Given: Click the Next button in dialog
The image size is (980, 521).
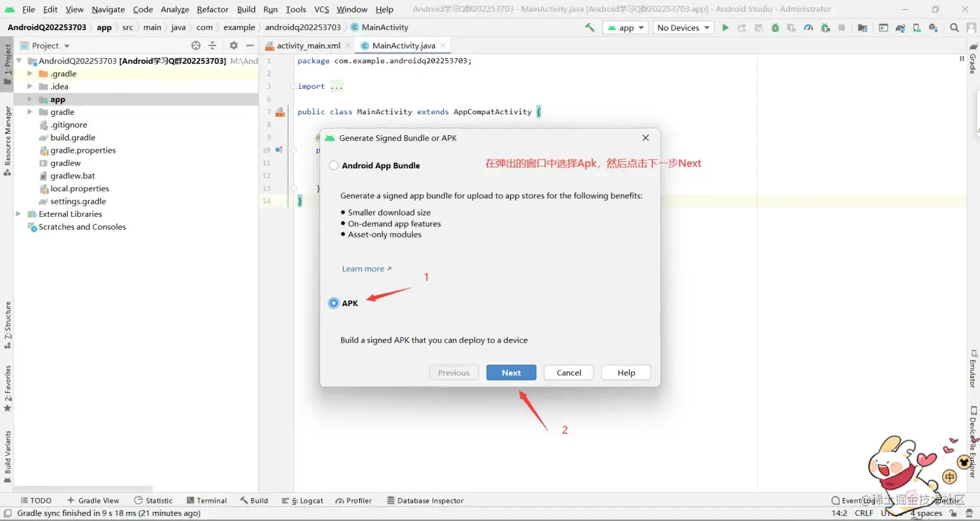Looking at the screenshot, I should (512, 373).
